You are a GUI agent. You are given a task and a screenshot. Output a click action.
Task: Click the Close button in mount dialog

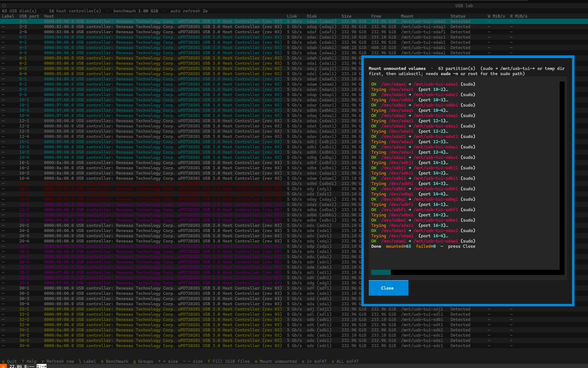pyautogui.click(x=388, y=288)
